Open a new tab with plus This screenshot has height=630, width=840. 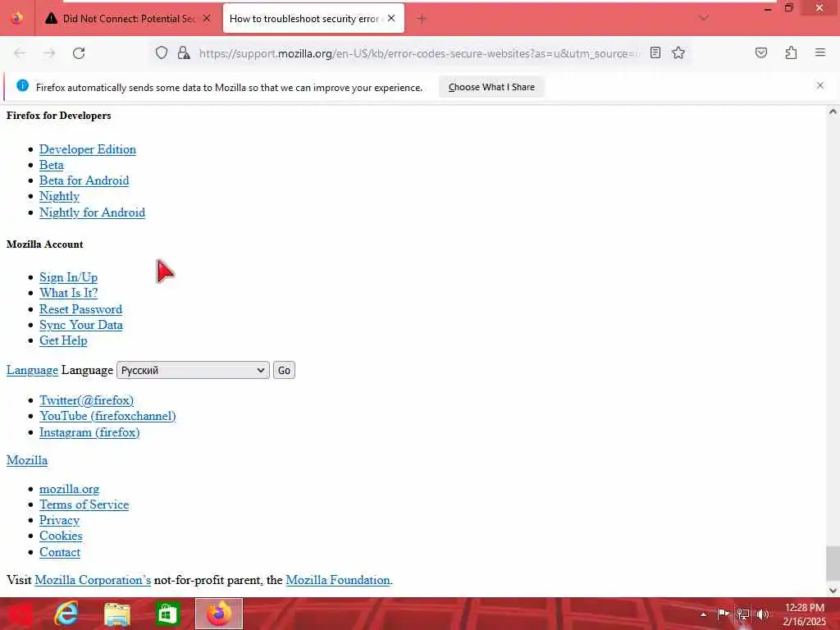click(x=422, y=19)
